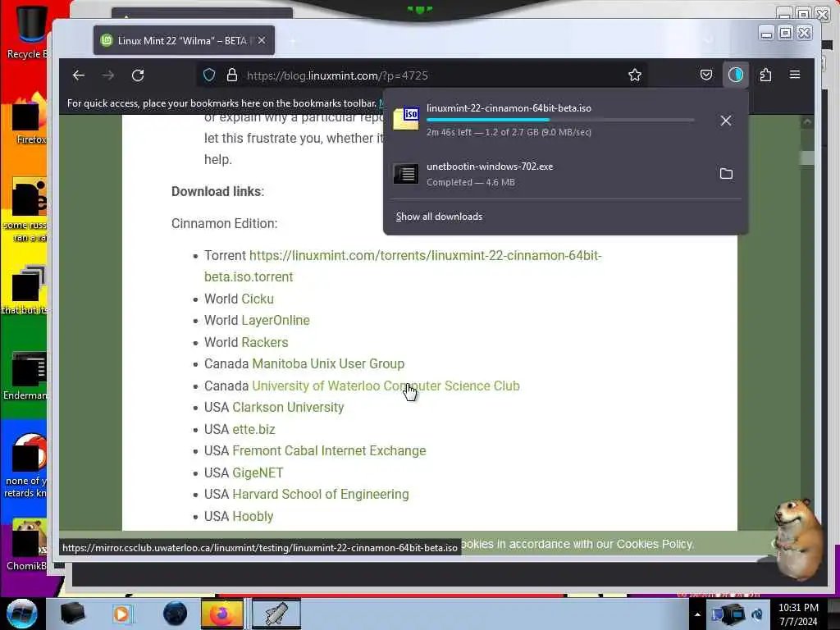Open the World LayerOnline mirror
840x630 pixels.
276,321
